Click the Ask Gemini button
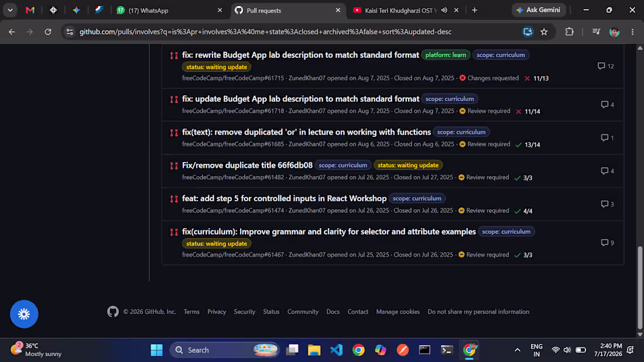Image resolution: width=644 pixels, height=362 pixels. click(539, 10)
